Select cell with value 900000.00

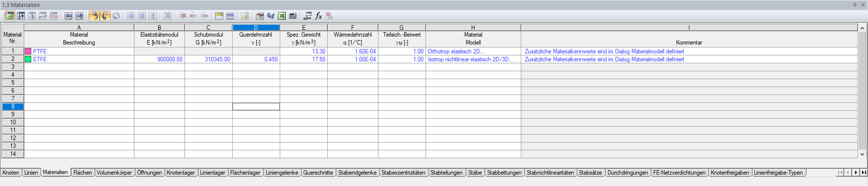tap(160, 59)
